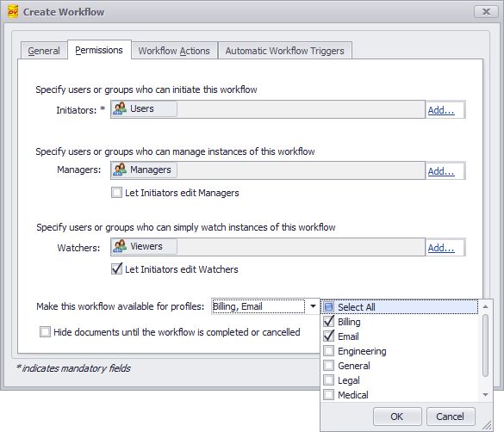
Task: Open the Automatic Workflow Triggers tab
Action: (x=285, y=51)
